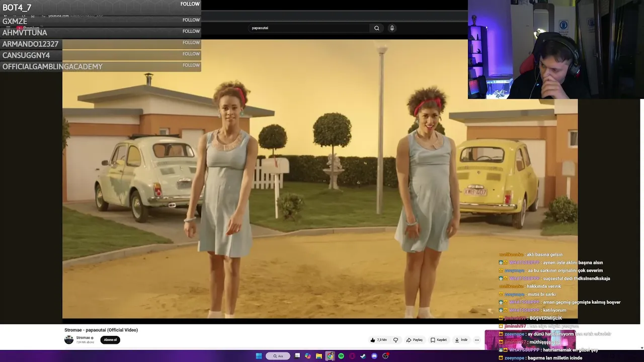Click chat message 'mutiş bi şarkı'
Image resolution: width=644 pixels, height=362 pixels.
541,294
